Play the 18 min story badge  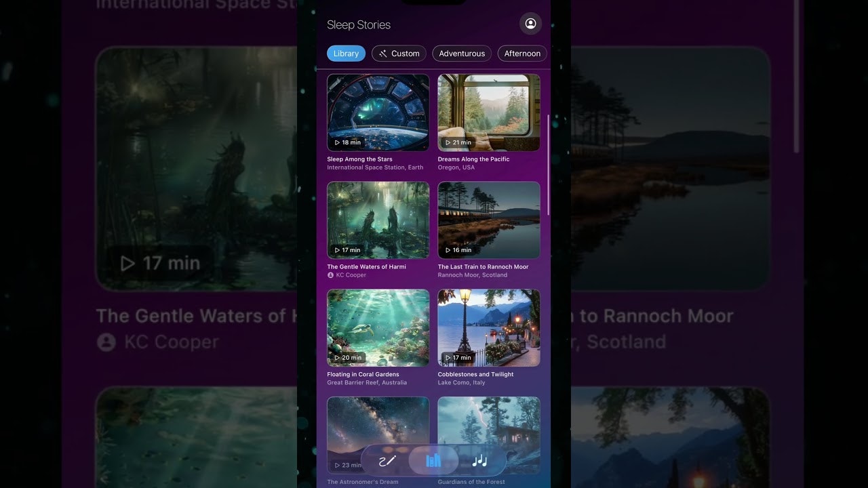click(x=348, y=142)
